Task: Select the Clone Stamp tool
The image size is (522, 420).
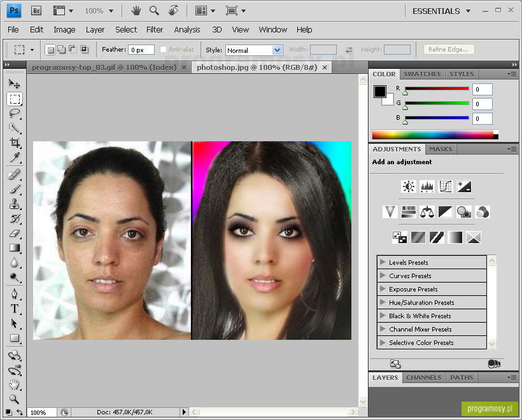Action: tap(14, 204)
